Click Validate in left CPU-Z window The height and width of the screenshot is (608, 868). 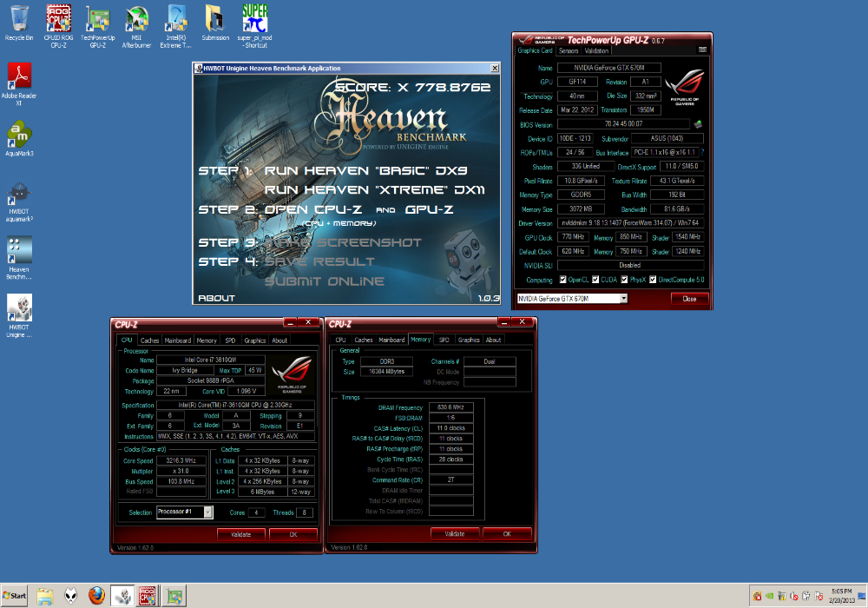(x=240, y=534)
